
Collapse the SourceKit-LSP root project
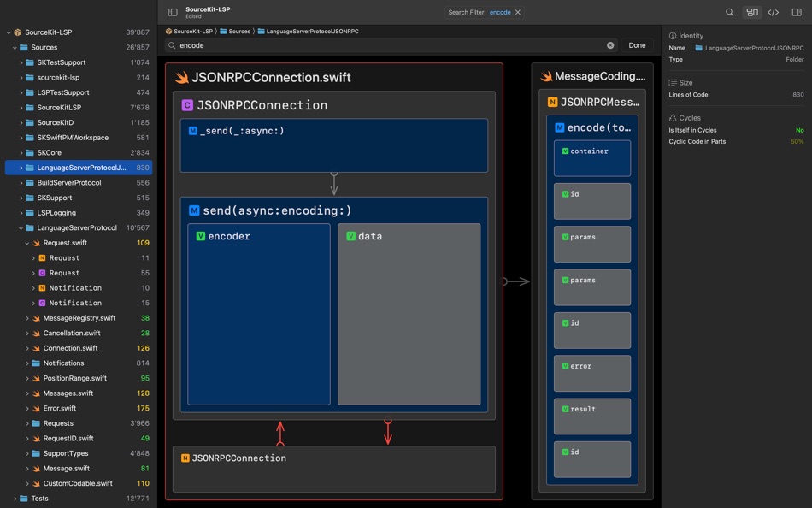coord(9,32)
